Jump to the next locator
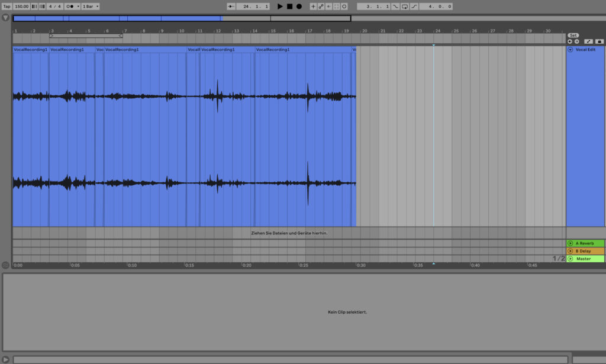 pos(576,41)
